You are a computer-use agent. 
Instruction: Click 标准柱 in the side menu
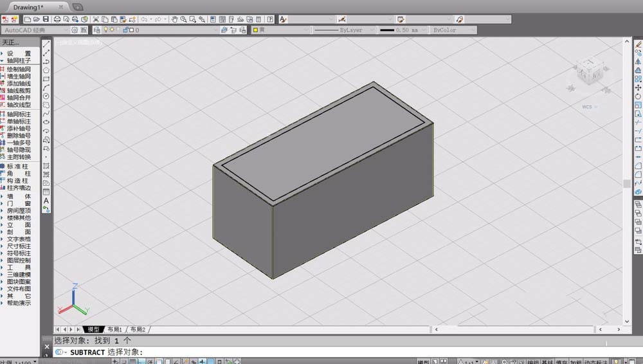[17, 167]
